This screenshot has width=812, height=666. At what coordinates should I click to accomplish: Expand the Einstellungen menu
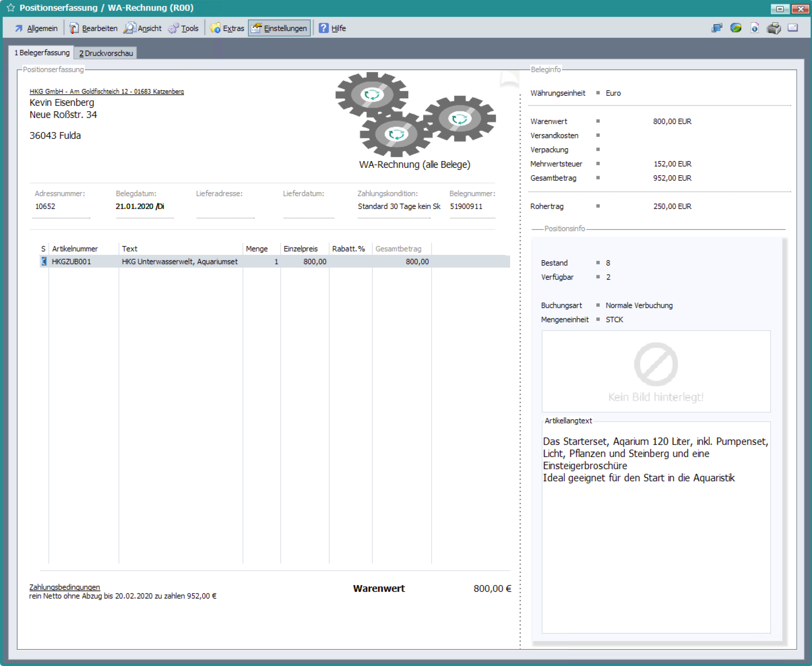[x=279, y=28]
